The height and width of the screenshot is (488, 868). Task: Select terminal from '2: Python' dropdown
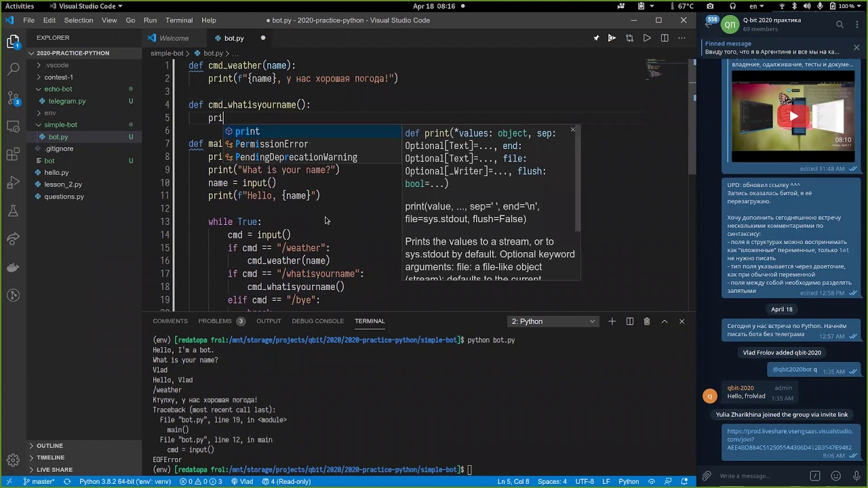click(x=553, y=321)
